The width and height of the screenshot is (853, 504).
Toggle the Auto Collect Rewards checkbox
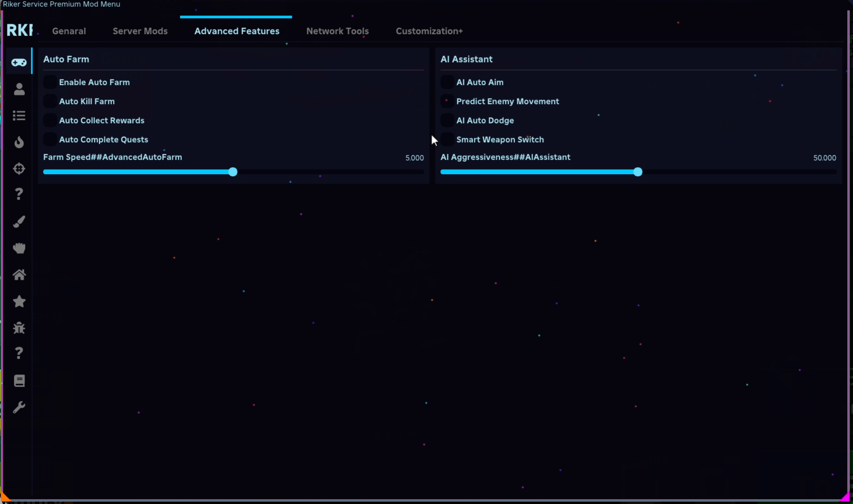[x=50, y=121]
